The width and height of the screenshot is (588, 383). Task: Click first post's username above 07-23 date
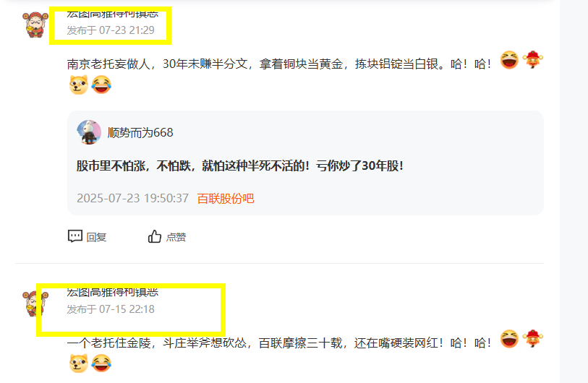point(113,14)
